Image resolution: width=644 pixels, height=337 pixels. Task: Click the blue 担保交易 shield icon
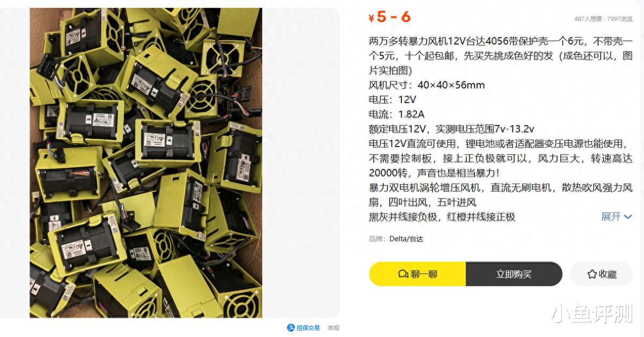click(x=291, y=327)
